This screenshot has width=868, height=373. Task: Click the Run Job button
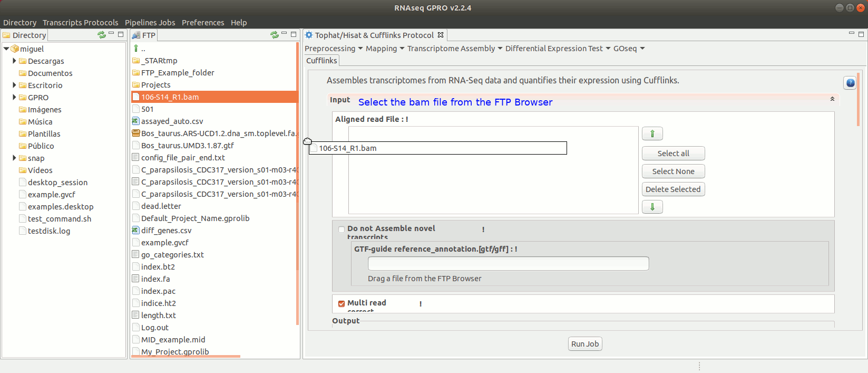point(584,344)
